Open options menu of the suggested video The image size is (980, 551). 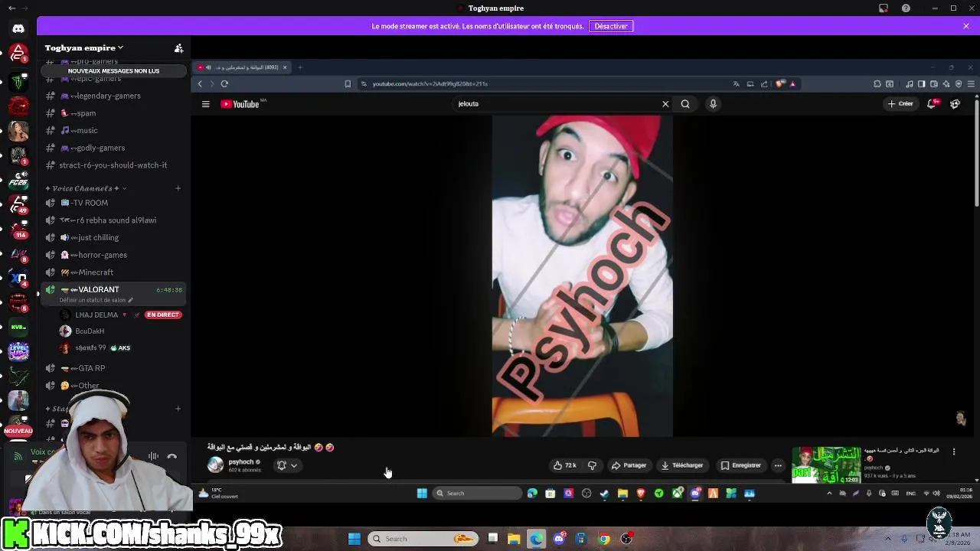pos(954,452)
